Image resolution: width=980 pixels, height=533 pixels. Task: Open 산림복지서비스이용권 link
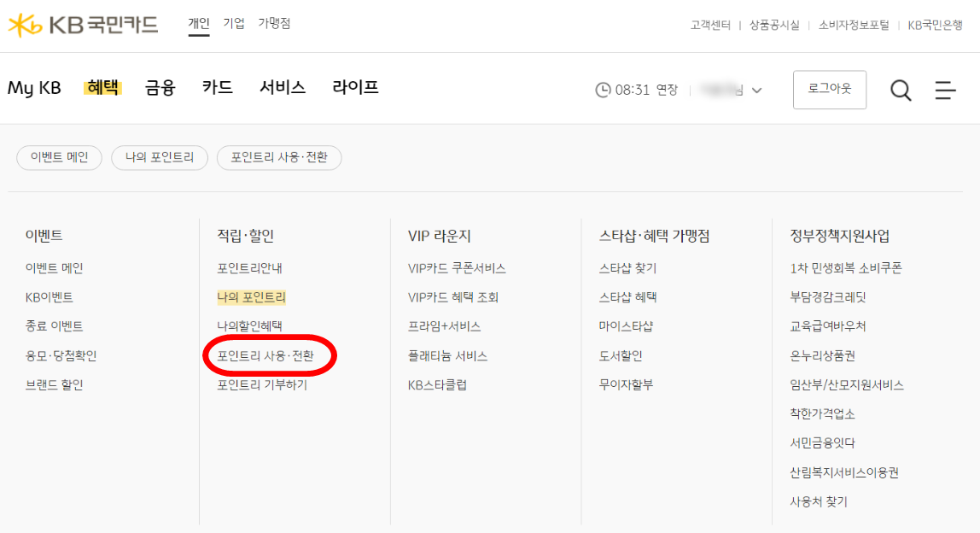844,472
